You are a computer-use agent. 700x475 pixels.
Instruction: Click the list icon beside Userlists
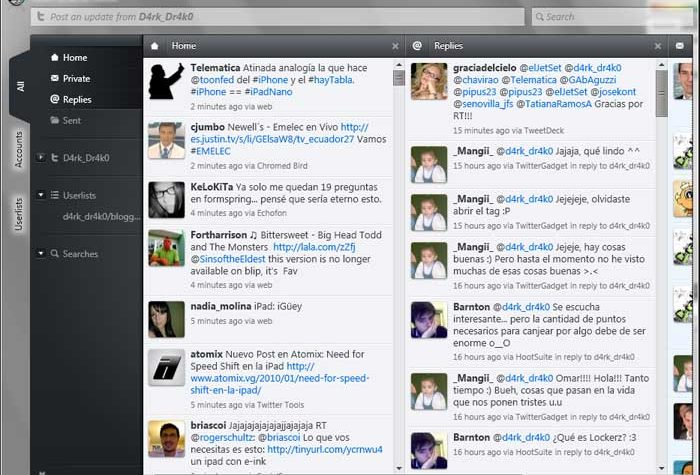54,195
